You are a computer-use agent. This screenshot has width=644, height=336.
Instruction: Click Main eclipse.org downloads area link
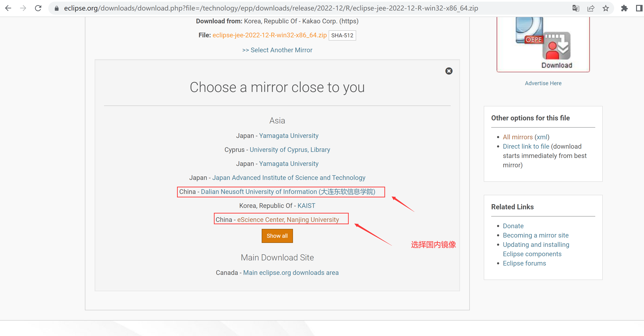pyautogui.click(x=291, y=273)
